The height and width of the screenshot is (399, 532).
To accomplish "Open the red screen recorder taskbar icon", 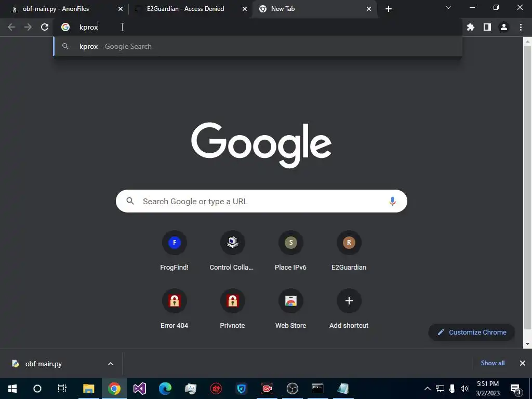I will coord(267,389).
